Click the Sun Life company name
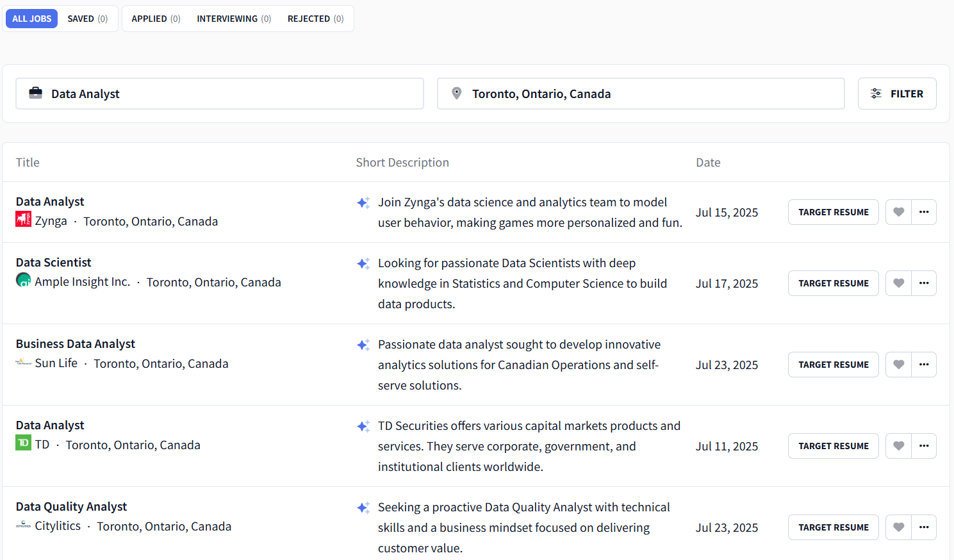Screen dimensions: 954x560 tap(56, 363)
